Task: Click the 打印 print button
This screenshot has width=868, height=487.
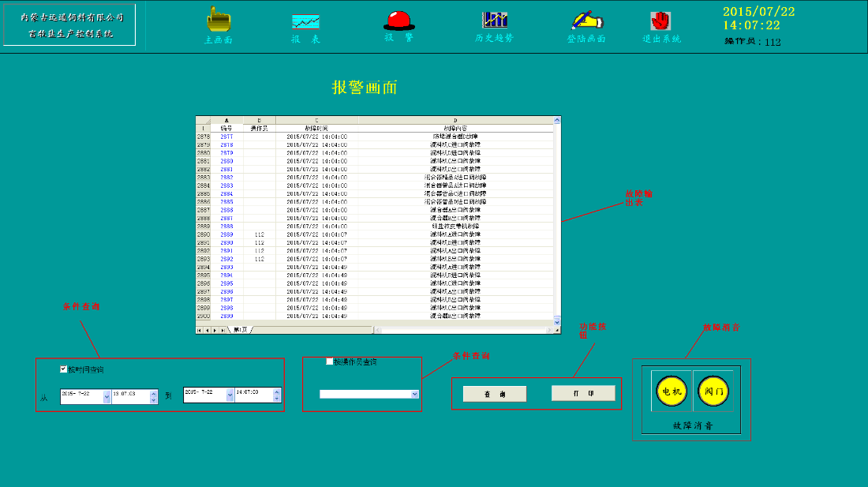Action: [x=583, y=393]
